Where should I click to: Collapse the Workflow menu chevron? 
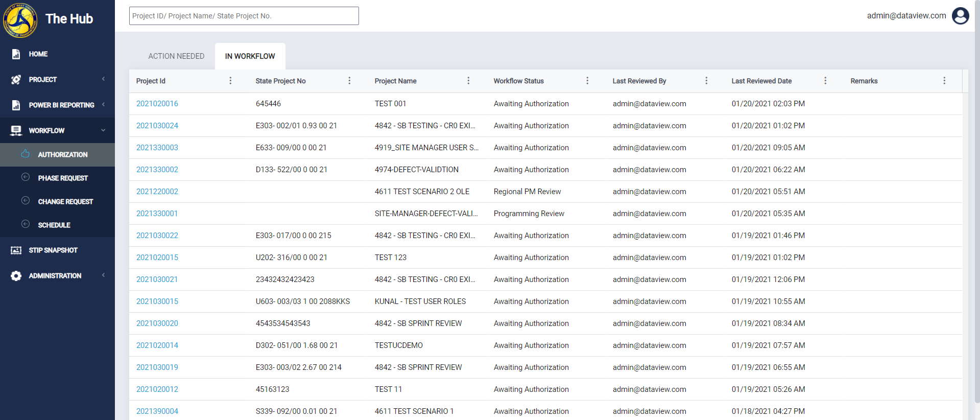click(104, 130)
